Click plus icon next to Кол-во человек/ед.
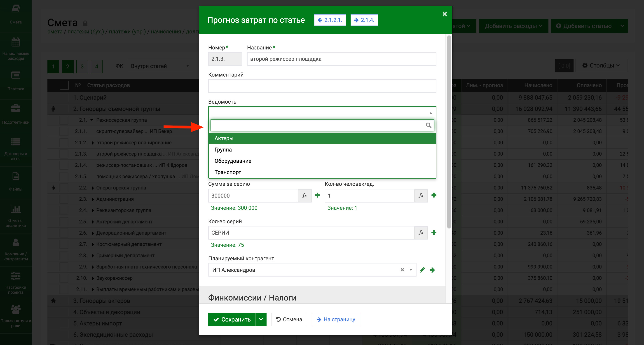The image size is (644, 345). click(x=434, y=195)
